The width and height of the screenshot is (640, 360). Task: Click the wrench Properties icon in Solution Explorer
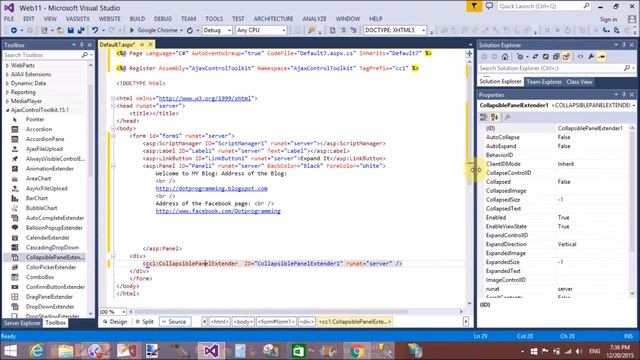point(591,57)
